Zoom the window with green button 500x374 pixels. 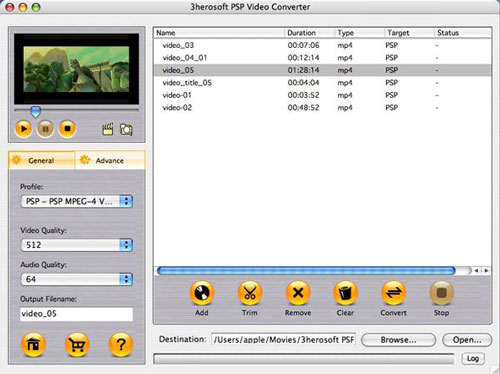click(35, 7)
